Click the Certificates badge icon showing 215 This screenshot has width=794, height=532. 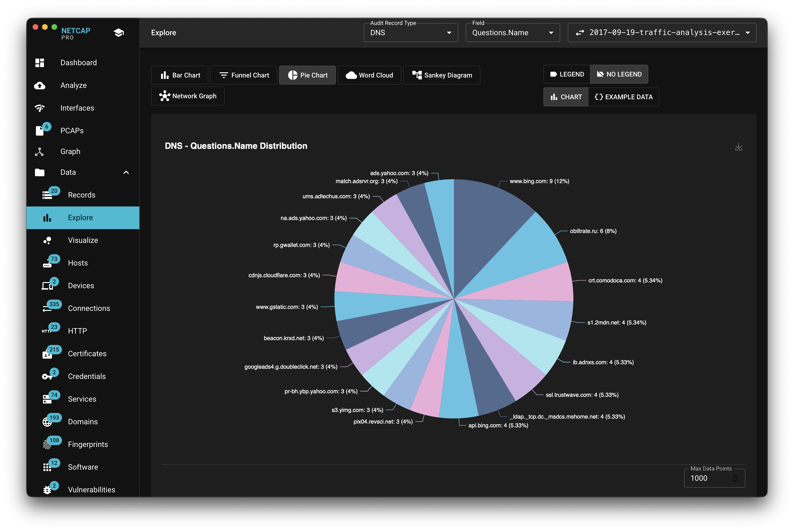pos(47,354)
